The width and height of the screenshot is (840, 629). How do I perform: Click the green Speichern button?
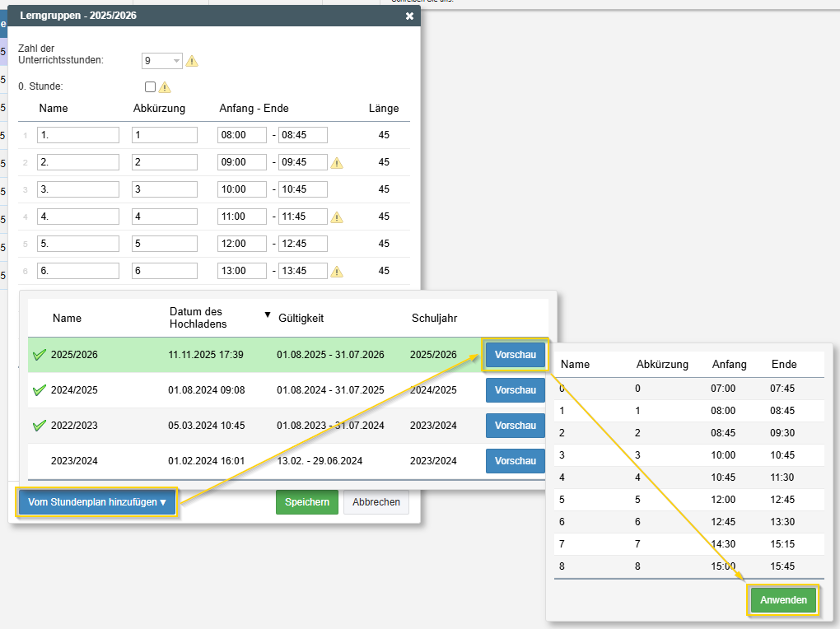(x=306, y=502)
